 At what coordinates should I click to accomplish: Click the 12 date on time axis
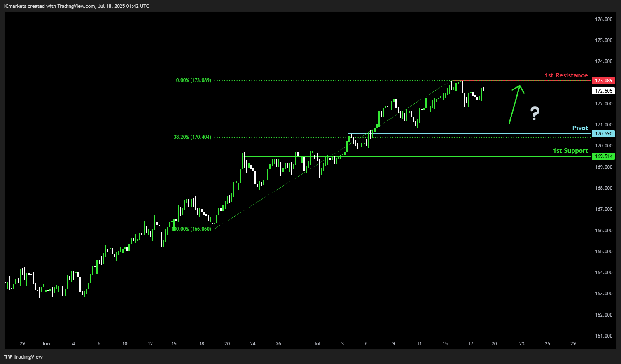(x=150, y=344)
